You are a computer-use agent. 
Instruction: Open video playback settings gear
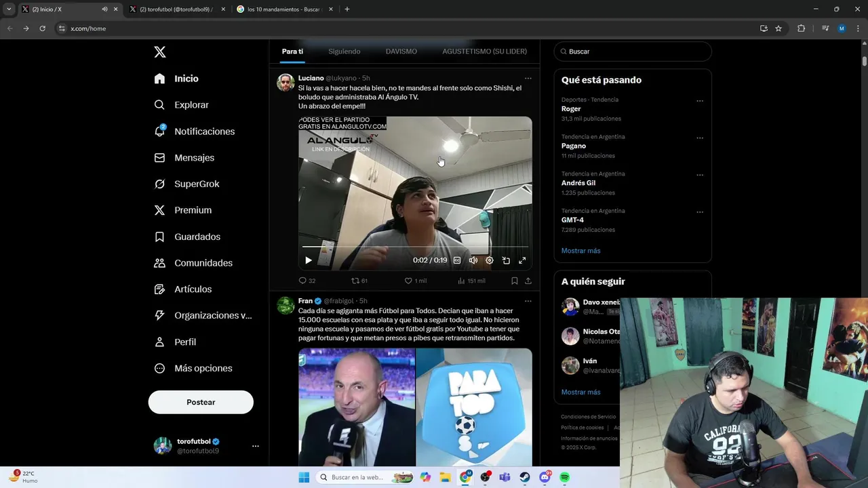point(490,260)
